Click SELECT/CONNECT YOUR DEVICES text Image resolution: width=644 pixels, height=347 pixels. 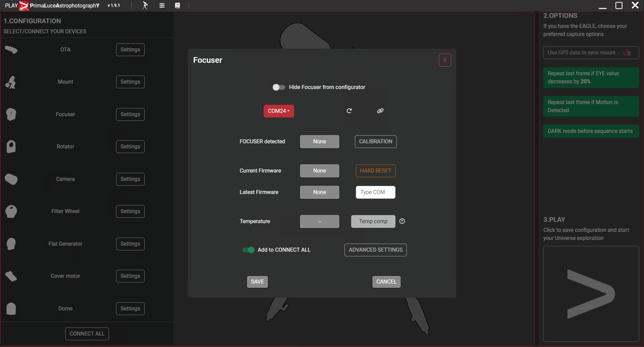tap(45, 32)
